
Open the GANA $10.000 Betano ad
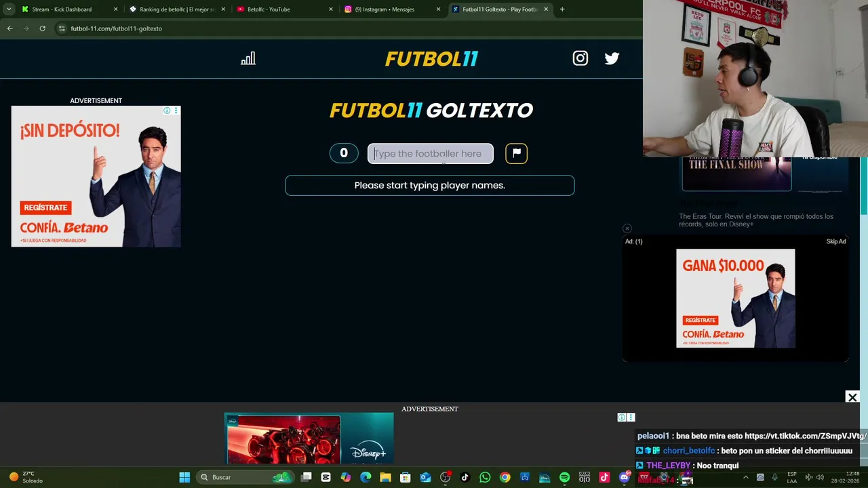(735, 298)
